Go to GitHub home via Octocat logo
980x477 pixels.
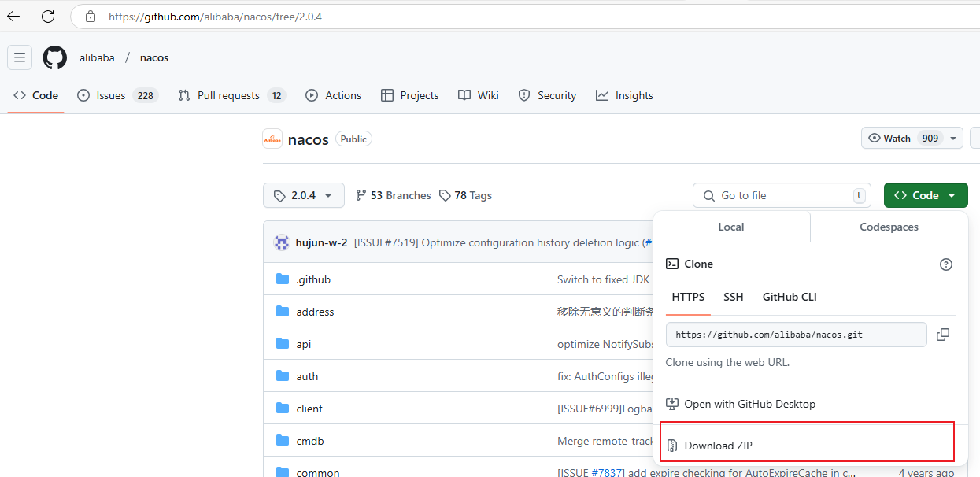(55, 57)
